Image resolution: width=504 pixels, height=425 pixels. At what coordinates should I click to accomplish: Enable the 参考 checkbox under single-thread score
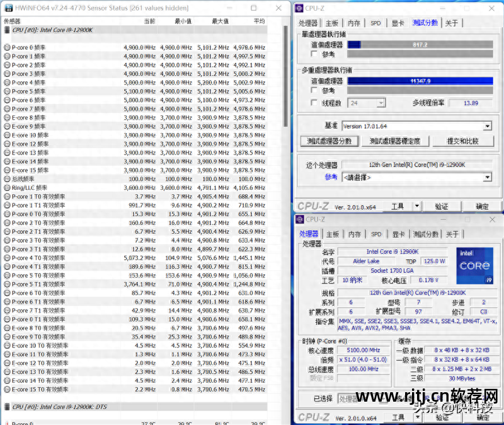click(314, 55)
